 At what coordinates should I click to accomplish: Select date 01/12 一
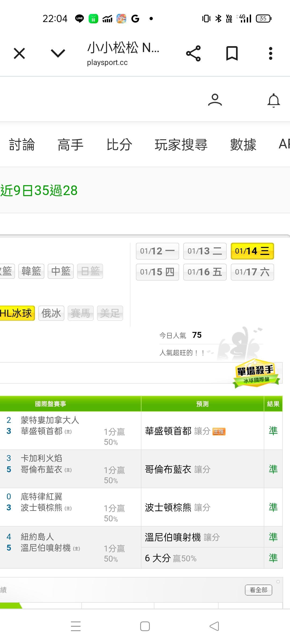pos(157,251)
